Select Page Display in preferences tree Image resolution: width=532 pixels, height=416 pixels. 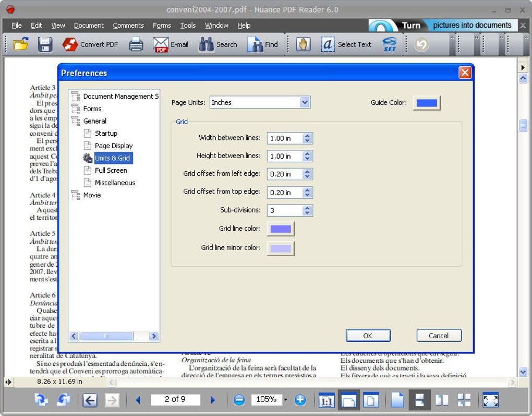coord(114,146)
